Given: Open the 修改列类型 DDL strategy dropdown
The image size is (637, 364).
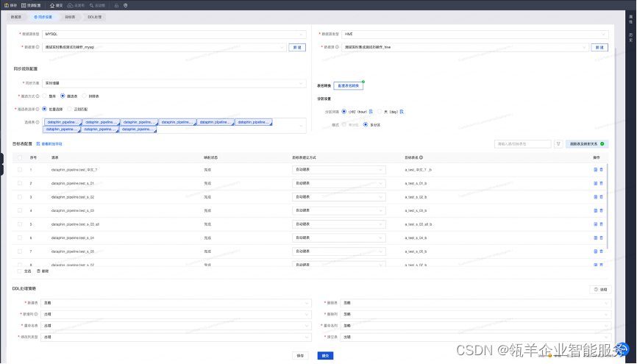Looking at the screenshot, I should coord(176,338).
